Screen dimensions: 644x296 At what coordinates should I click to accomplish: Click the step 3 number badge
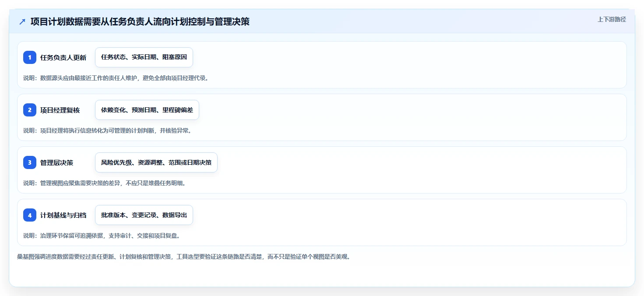point(30,162)
